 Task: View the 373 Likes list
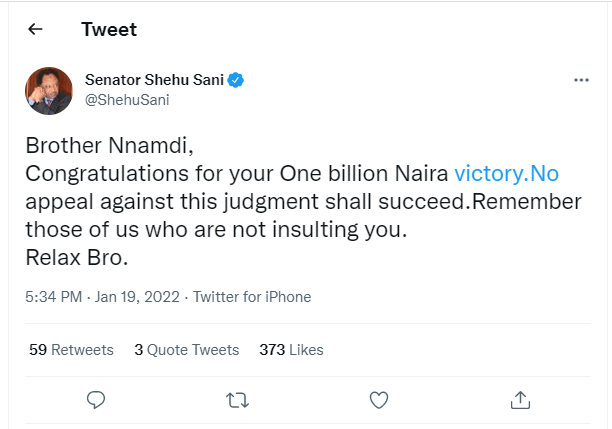point(291,350)
